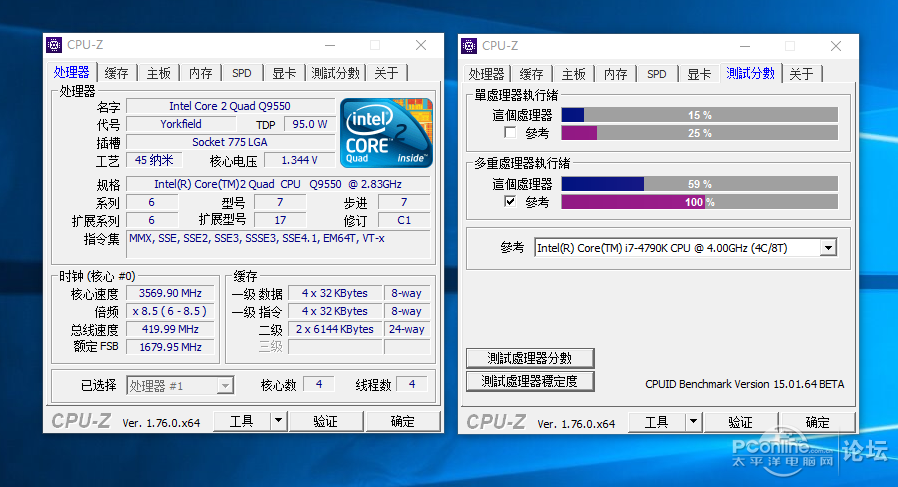Click the L2 cache value 2 x 6144 KBytes
Viewport: 898px width, 487px height.
[x=334, y=329]
